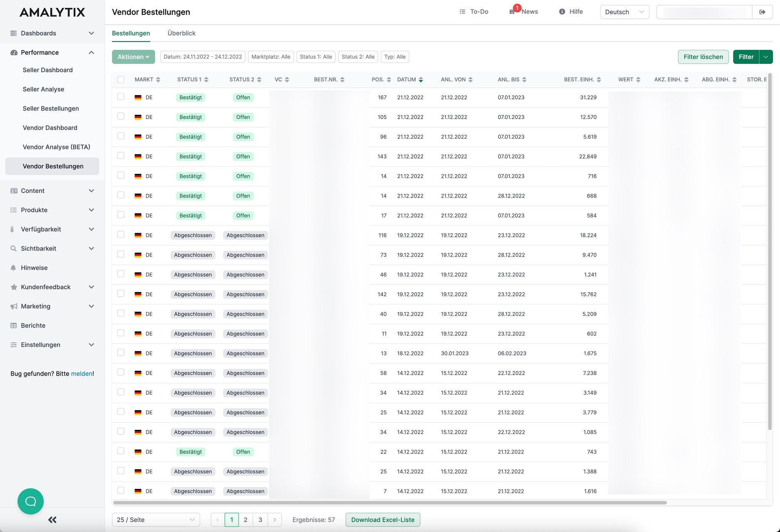Open the Aktionen dropdown
Image resolution: width=780 pixels, height=532 pixels.
pos(133,57)
